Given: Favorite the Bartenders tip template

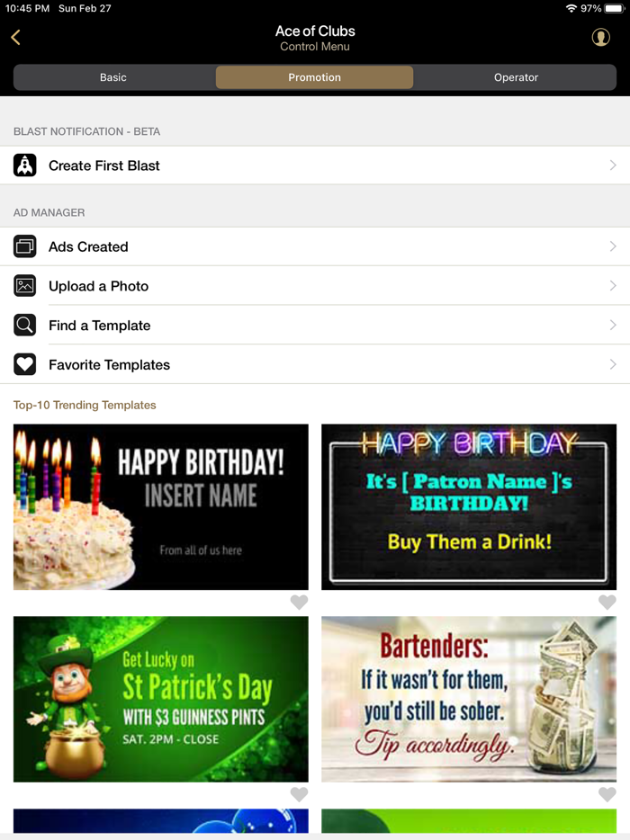Looking at the screenshot, I should 607,794.
